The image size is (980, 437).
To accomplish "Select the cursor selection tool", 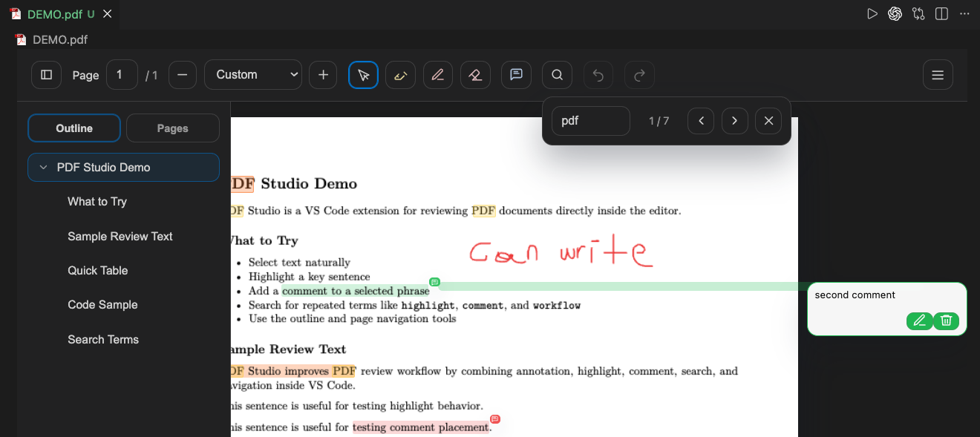I will (364, 75).
